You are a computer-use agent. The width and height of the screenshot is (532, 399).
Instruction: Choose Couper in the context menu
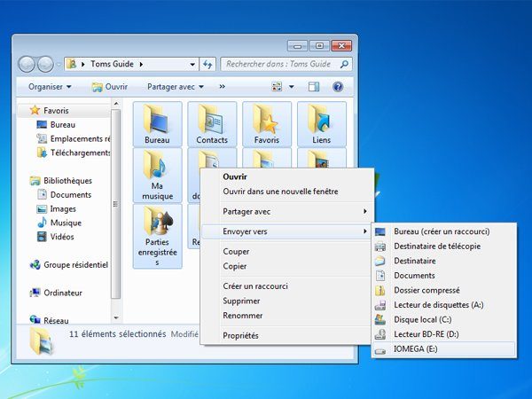tap(286, 252)
